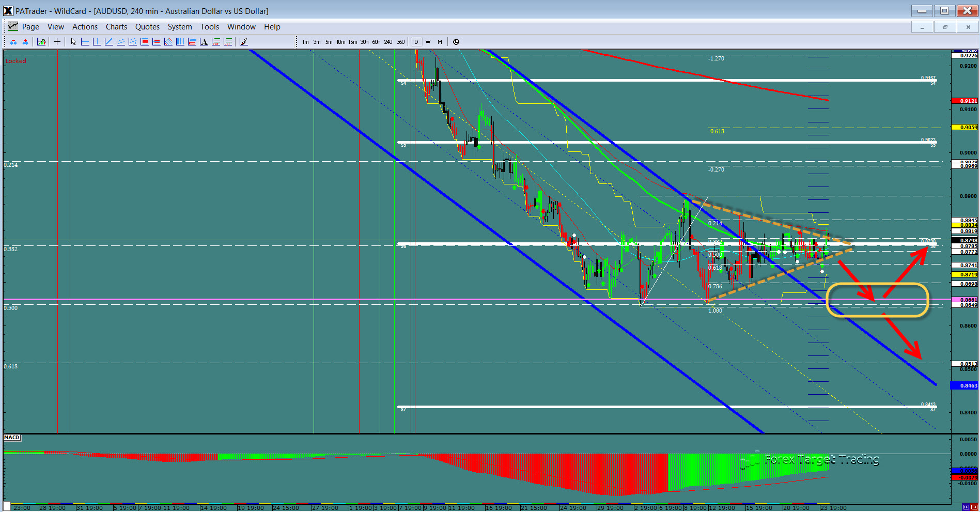This screenshot has width=980, height=512.
Task: Select the paintbrush drawing properties icon
Action: (x=243, y=42)
